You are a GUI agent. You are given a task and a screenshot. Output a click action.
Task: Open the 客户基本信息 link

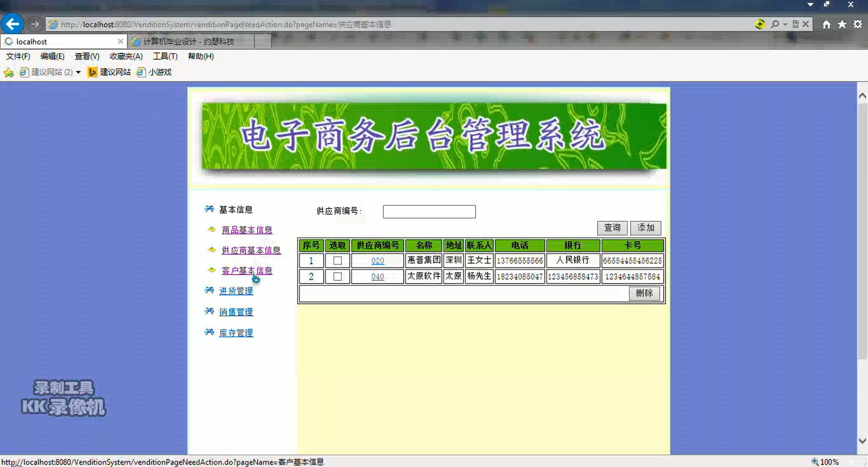[x=247, y=271]
